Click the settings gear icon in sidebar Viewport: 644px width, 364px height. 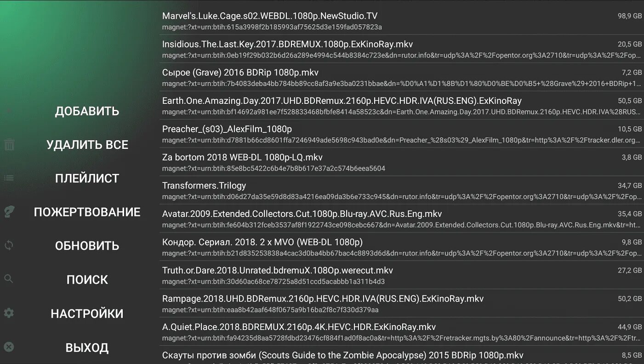click(x=9, y=313)
